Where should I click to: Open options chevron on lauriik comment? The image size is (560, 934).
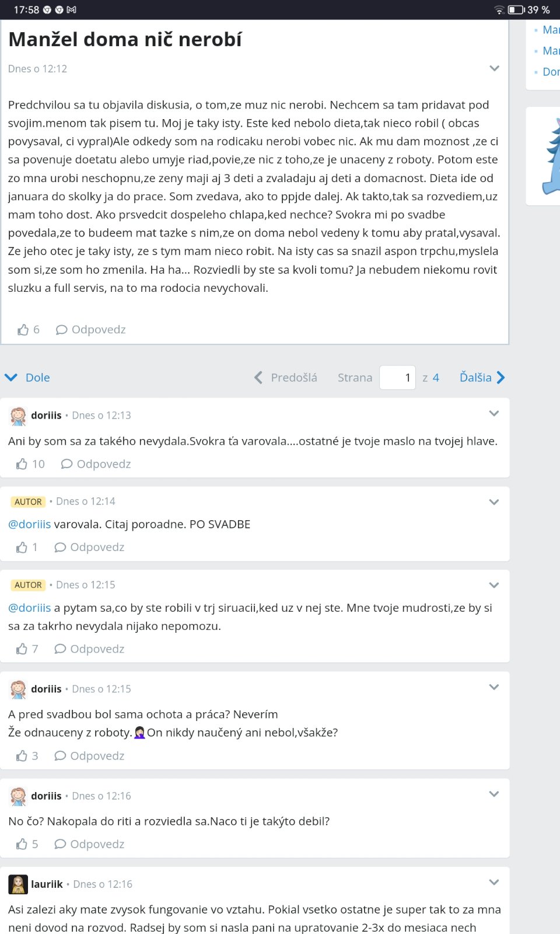click(x=494, y=883)
